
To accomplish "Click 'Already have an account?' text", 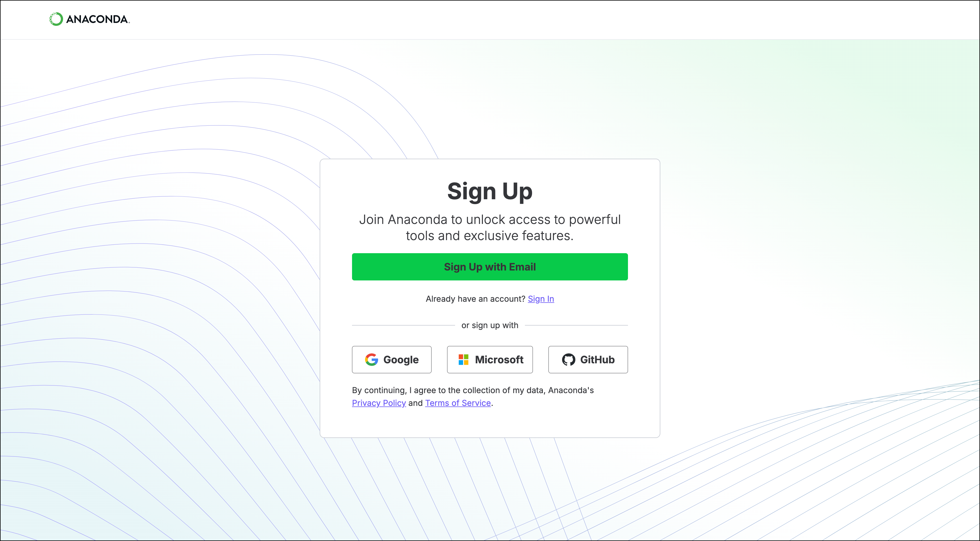I will [475, 299].
